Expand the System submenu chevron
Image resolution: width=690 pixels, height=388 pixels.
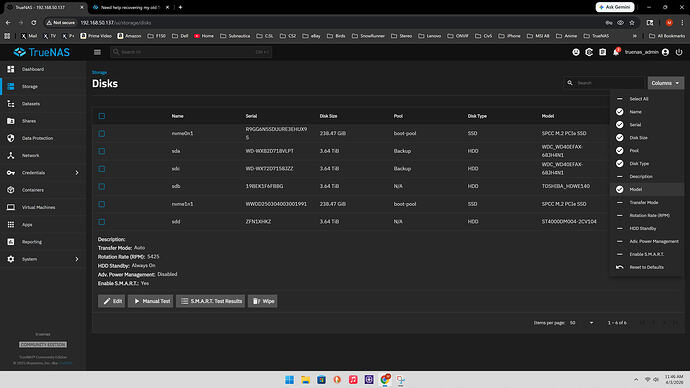[x=77, y=259]
